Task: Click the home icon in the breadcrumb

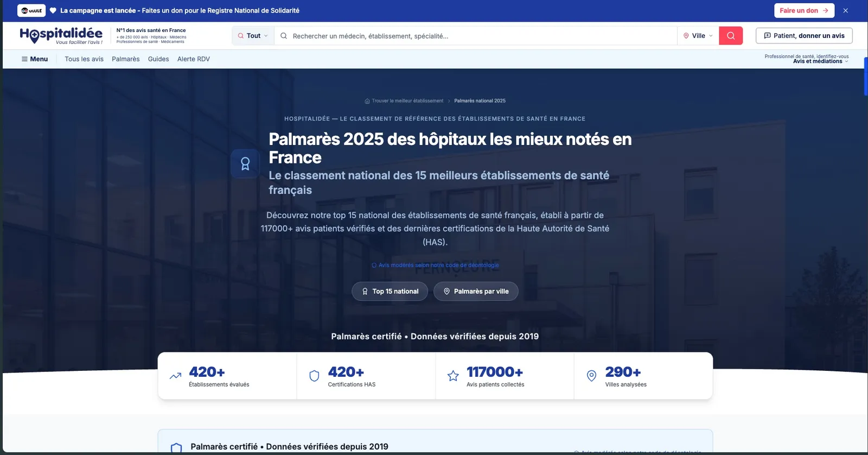Action: point(367,101)
